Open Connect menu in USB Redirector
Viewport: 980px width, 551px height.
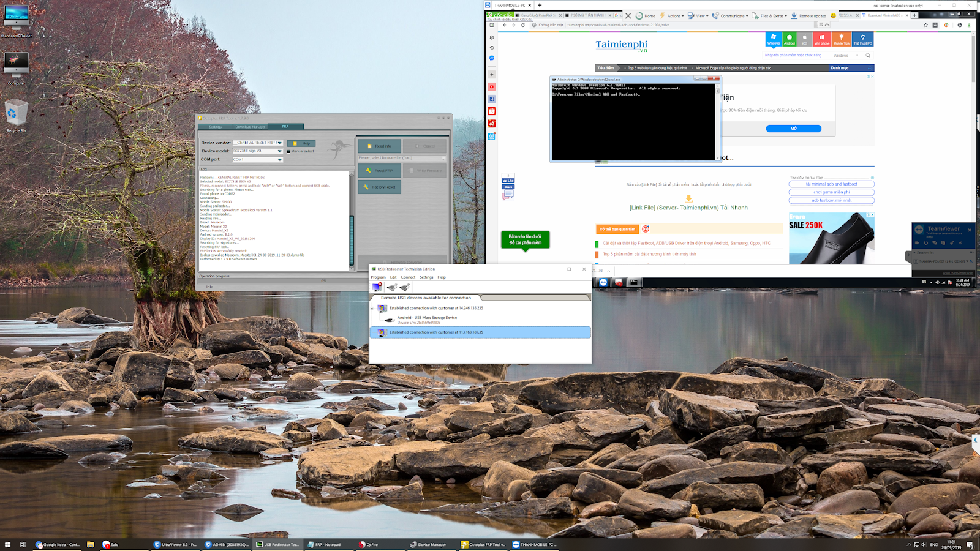click(x=408, y=277)
